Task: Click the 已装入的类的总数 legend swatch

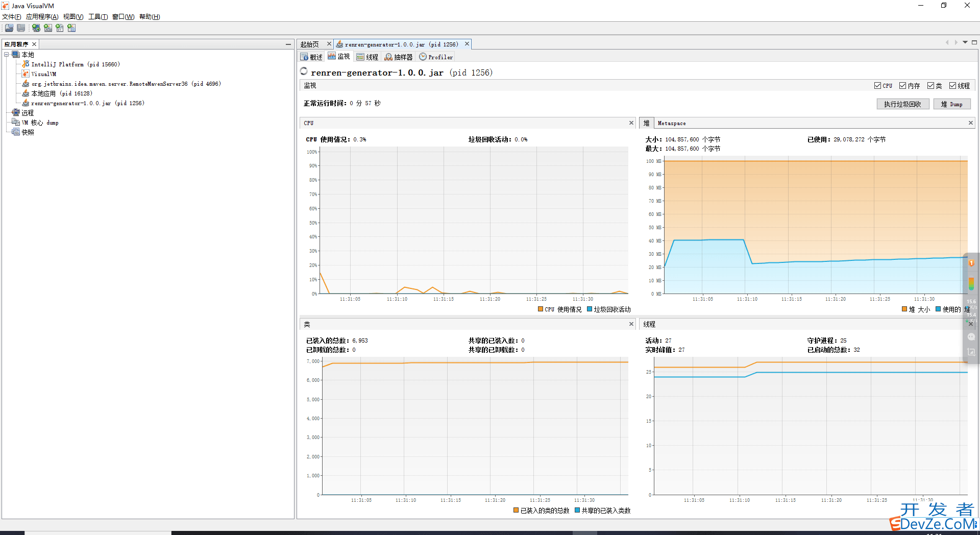Action: [x=516, y=510]
